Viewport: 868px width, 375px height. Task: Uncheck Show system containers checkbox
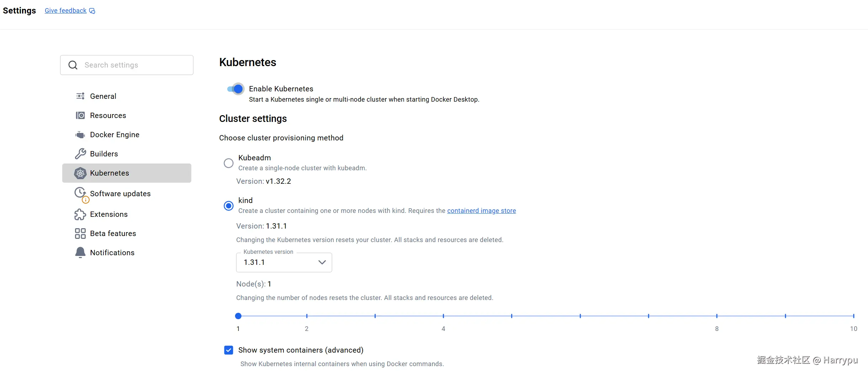pos(229,350)
